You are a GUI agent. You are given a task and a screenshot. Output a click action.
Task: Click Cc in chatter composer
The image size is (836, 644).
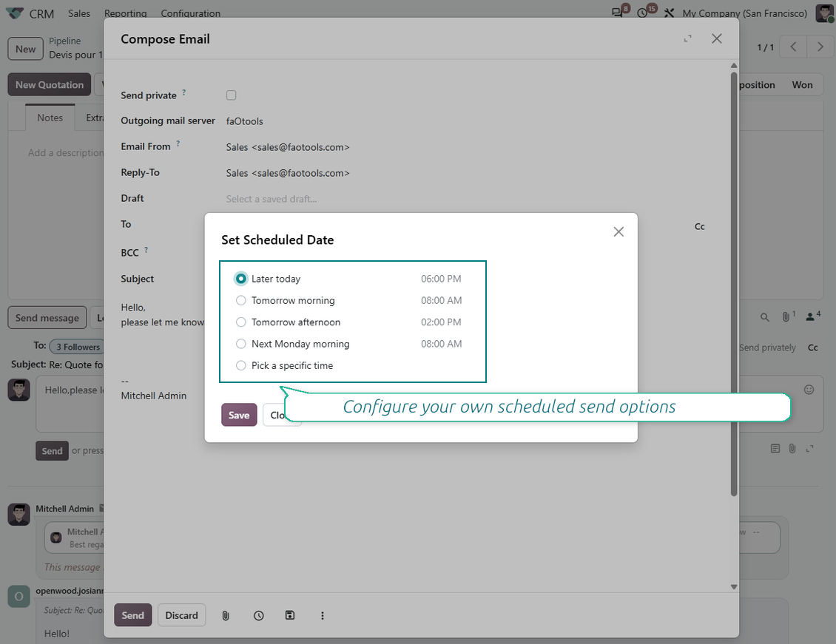pos(812,348)
